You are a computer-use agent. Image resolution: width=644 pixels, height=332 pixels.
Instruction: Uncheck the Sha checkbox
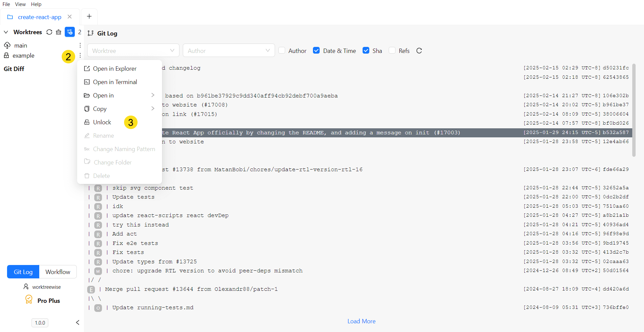[x=366, y=51]
